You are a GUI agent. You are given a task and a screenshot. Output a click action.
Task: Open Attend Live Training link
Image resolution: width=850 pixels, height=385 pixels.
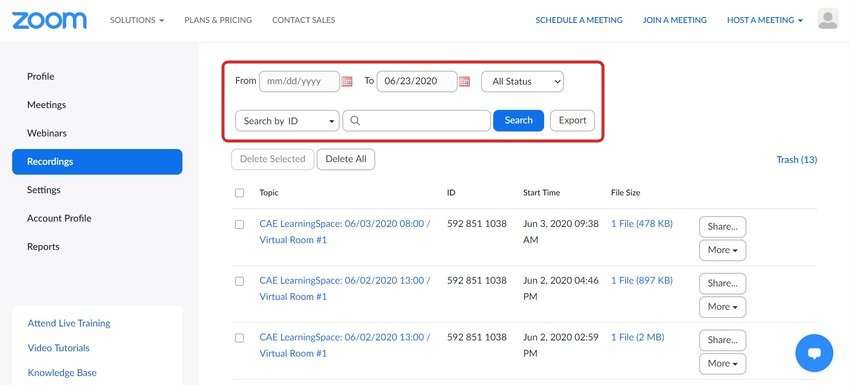[x=69, y=323]
